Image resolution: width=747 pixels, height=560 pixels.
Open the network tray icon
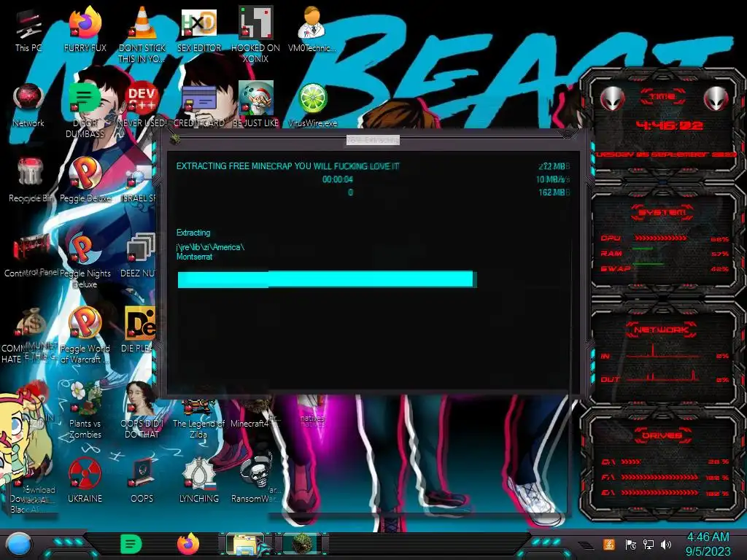click(x=649, y=544)
